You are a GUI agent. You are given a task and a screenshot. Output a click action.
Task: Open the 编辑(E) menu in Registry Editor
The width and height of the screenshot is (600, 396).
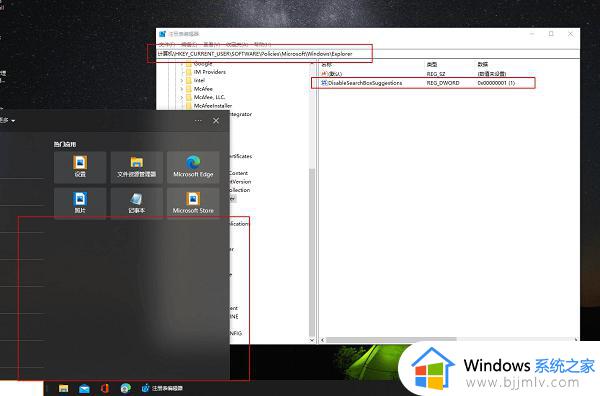(189, 44)
